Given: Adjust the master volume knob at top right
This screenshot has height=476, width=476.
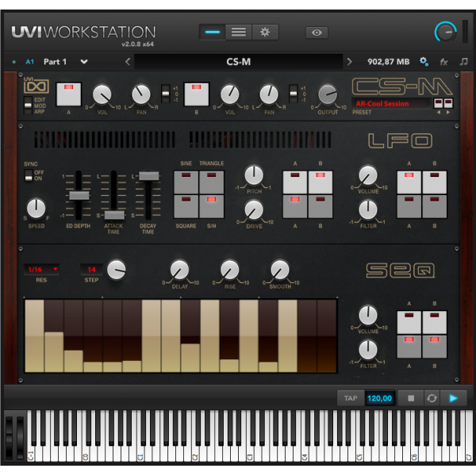Looking at the screenshot, I should click(445, 33).
